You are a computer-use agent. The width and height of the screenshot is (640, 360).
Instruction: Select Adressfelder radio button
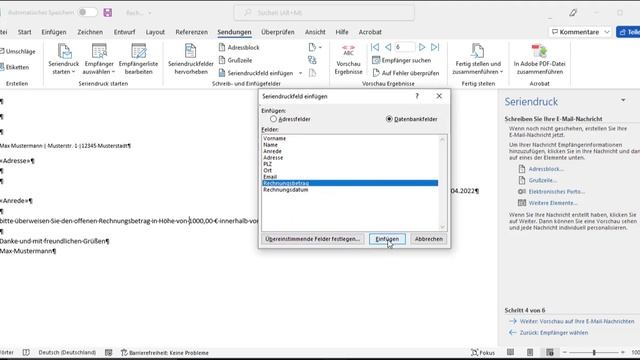(x=273, y=119)
